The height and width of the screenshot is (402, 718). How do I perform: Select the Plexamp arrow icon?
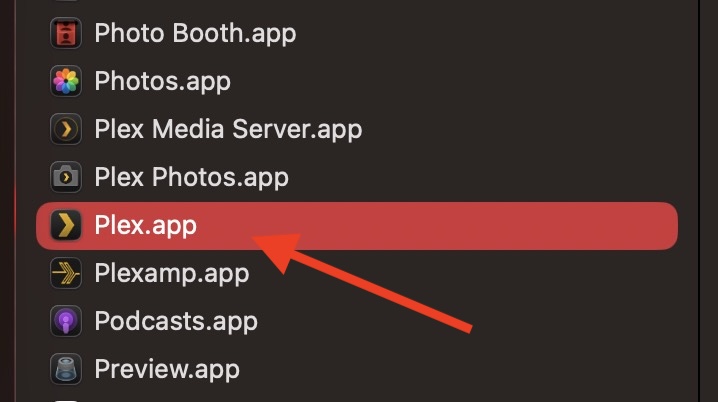[66, 273]
